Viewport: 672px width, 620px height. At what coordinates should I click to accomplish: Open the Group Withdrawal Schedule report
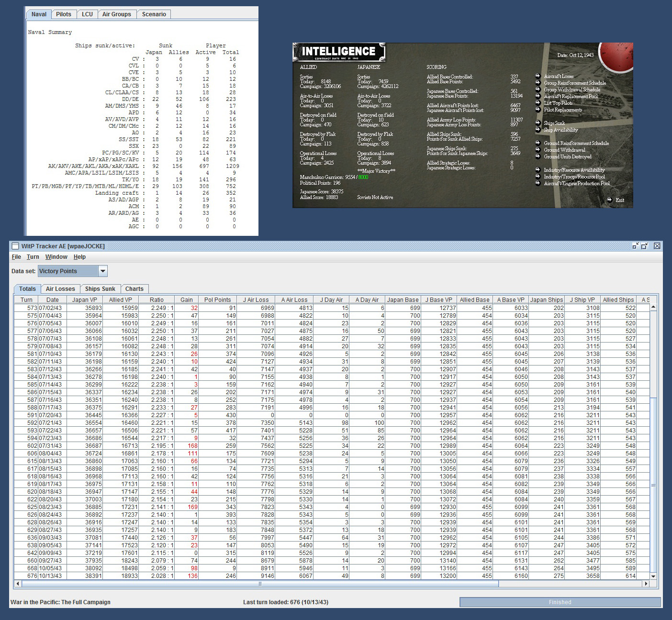point(572,89)
